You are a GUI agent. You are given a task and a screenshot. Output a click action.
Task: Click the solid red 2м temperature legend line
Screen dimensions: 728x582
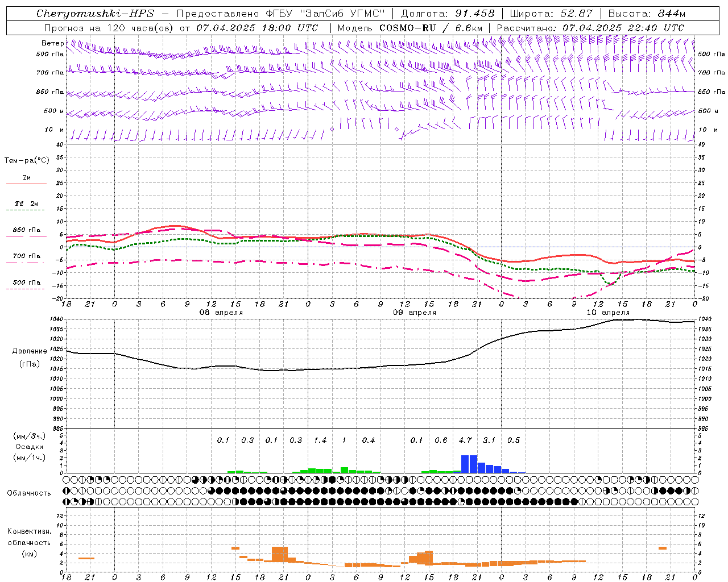pos(26,184)
